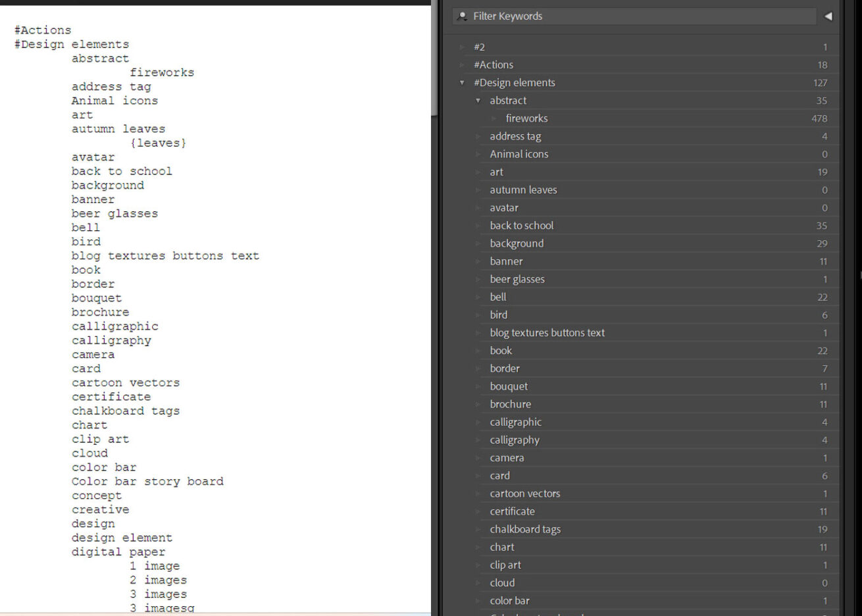Select the cartoon vectors keyword

[x=524, y=494]
